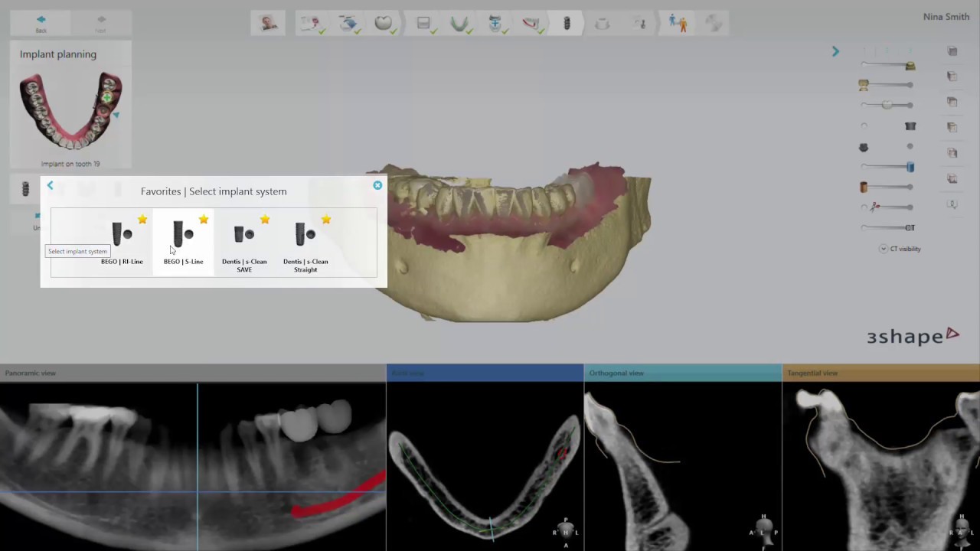Go back in implant system popup
The height and width of the screenshot is (551, 980).
pos(50,185)
